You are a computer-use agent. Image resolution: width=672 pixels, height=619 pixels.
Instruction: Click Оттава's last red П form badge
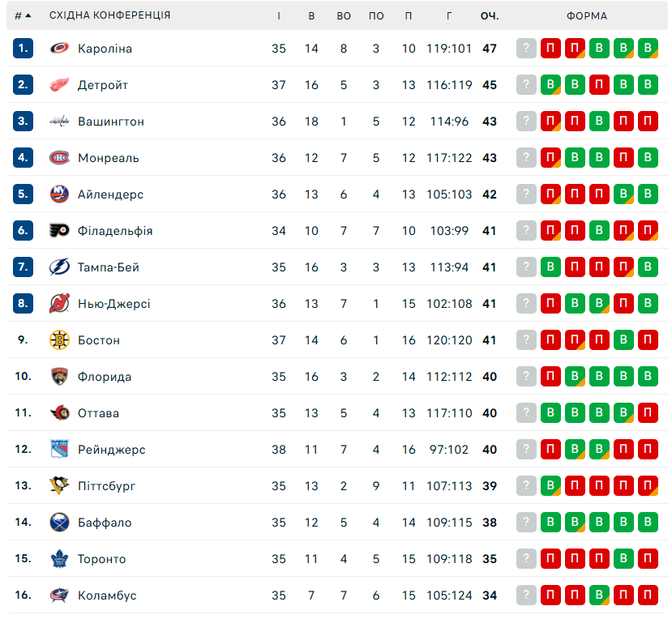click(648, 413)
